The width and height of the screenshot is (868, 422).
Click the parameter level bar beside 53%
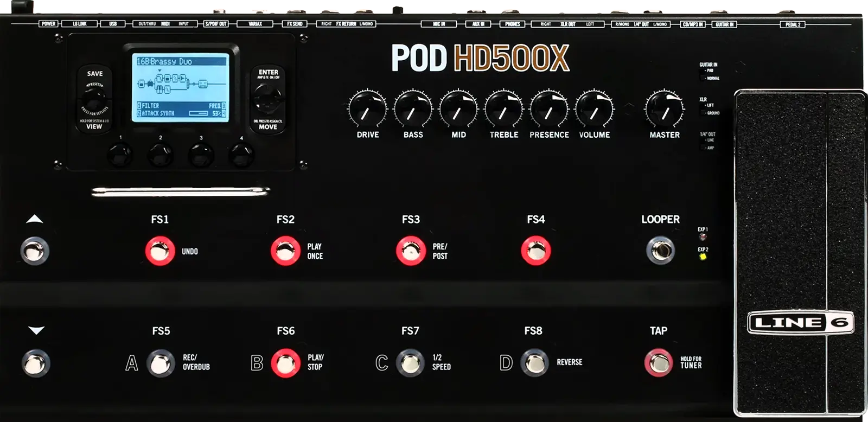[199, 113]
